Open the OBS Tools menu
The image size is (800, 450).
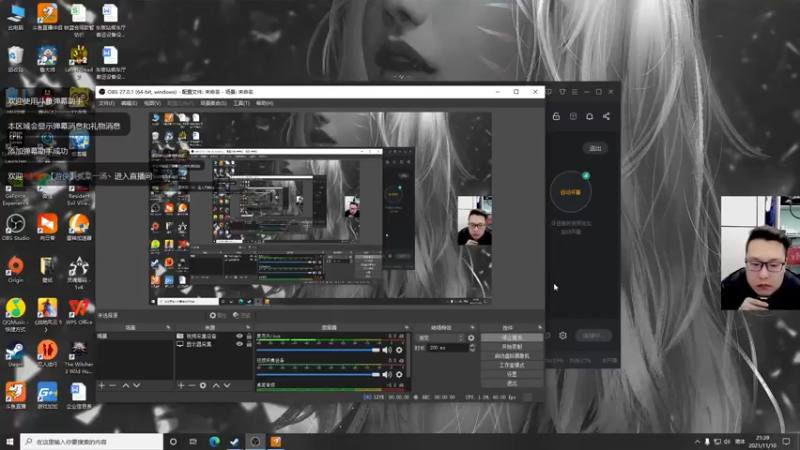241,103
